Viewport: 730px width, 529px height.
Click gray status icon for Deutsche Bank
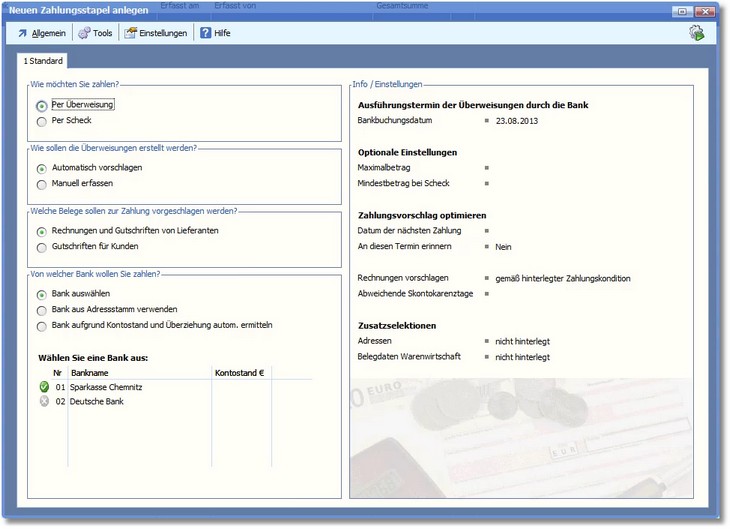tap(43, 401)
